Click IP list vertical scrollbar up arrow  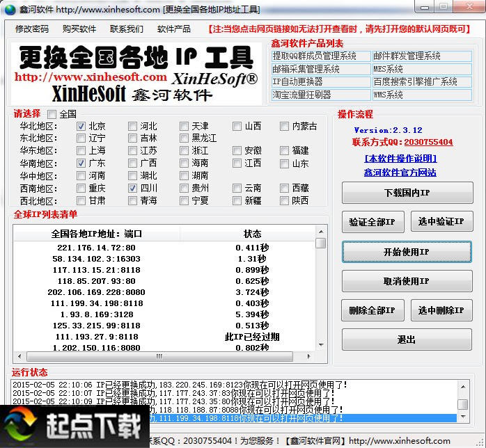click(x=321, y=232)
